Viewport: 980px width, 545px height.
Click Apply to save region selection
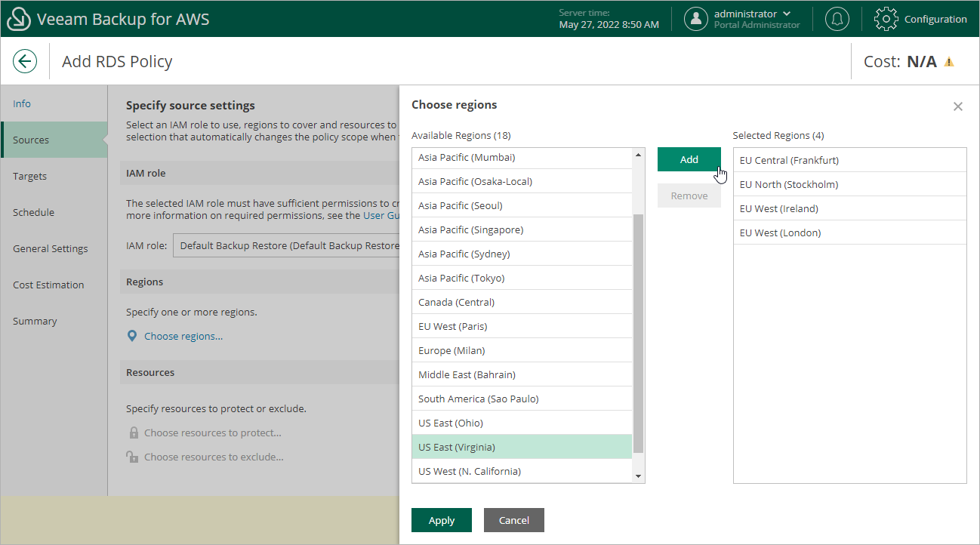(x=441, y=520)
